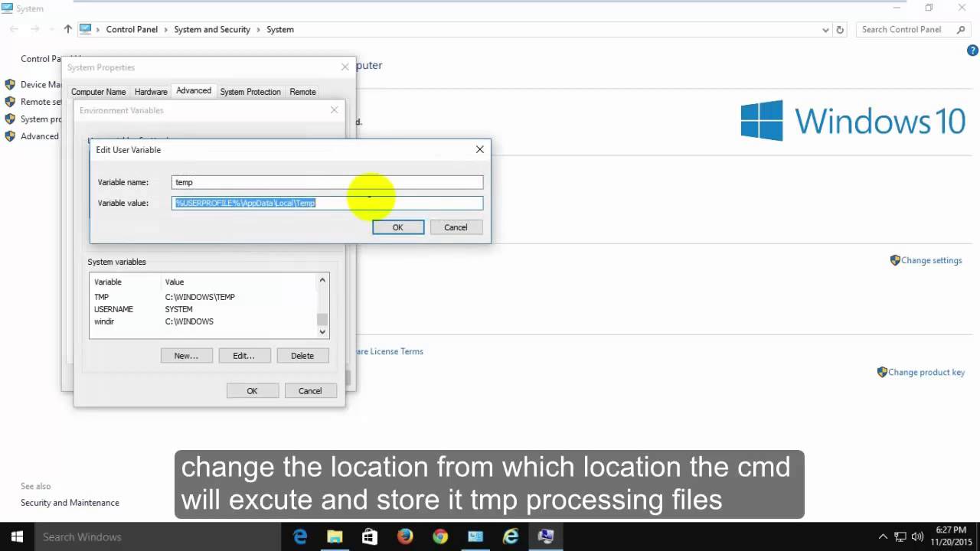Select the TMP row in System variables
The width and height of the screenshot is (980, 551).
pyautogui.click(x=202, y=297)
